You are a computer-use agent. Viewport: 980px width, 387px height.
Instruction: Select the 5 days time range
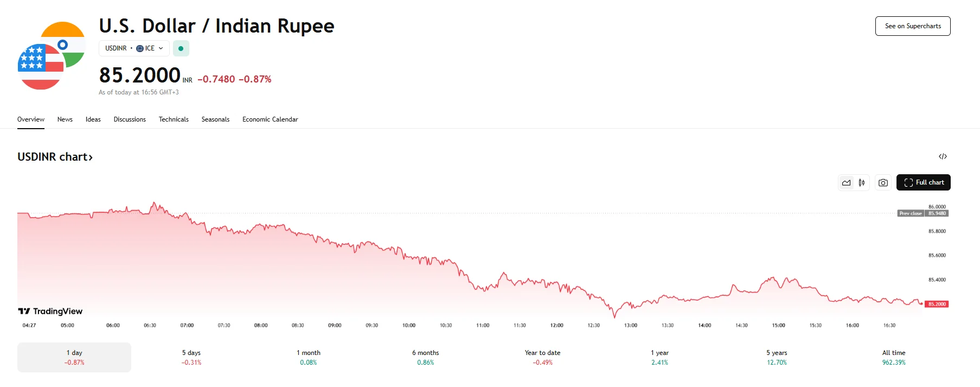tap(191, 357)
